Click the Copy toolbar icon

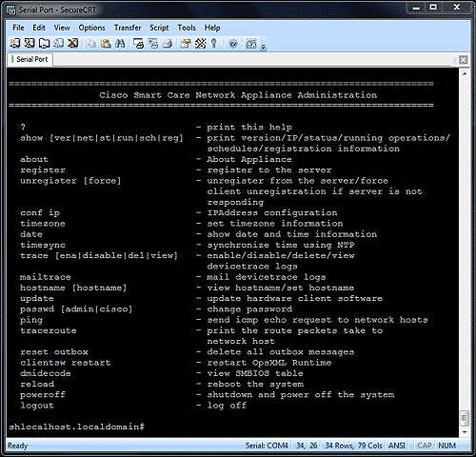pyautogui.click(x=91, y=43)
